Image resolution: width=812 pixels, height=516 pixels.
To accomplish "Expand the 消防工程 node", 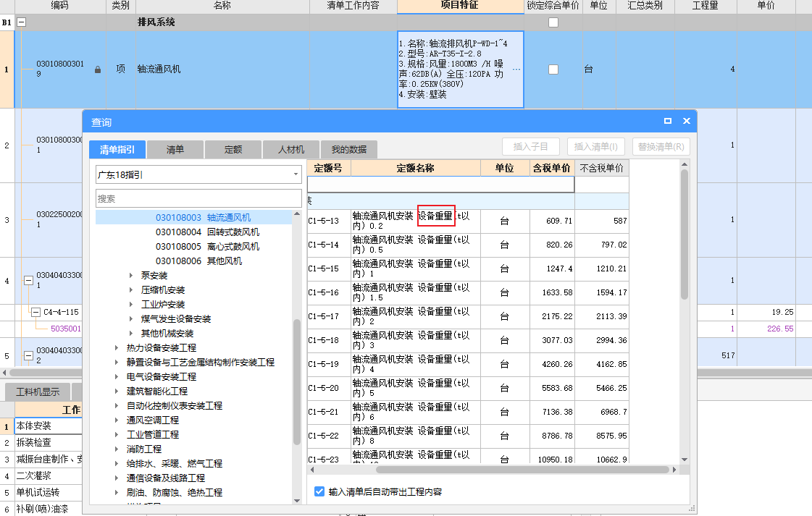I will pyautogui.click(x=117, y=449).
